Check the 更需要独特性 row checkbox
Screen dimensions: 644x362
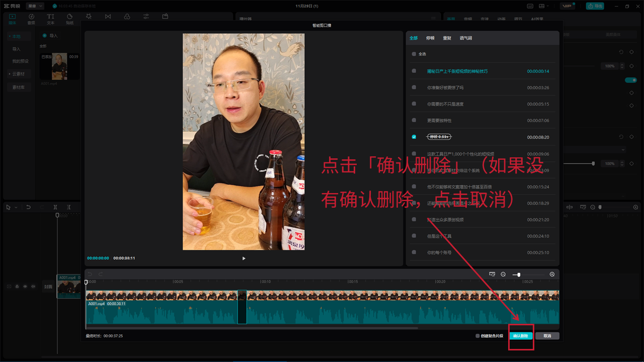click(x=414, y=120)
